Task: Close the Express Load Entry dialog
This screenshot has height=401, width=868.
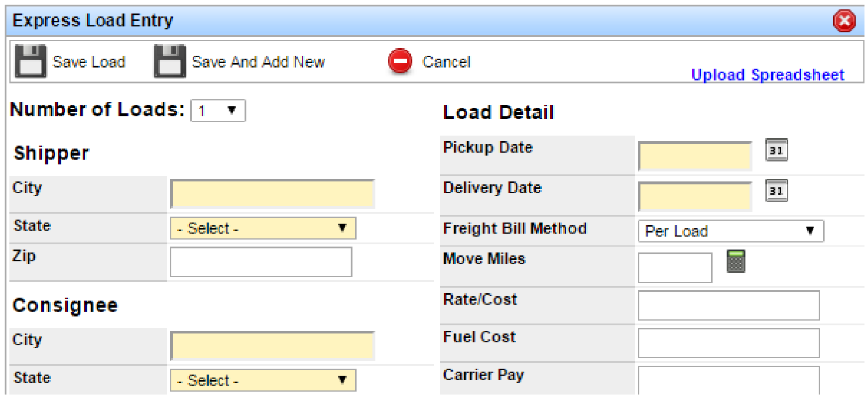Action: click(844, 22)
